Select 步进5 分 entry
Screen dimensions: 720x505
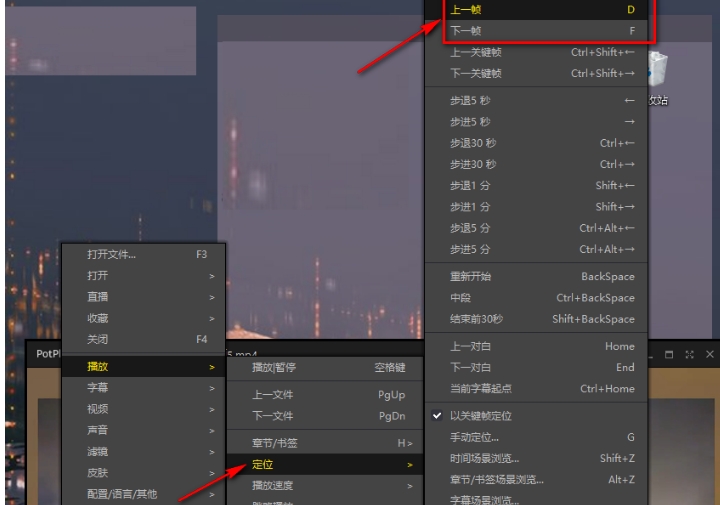click(536, 249)
